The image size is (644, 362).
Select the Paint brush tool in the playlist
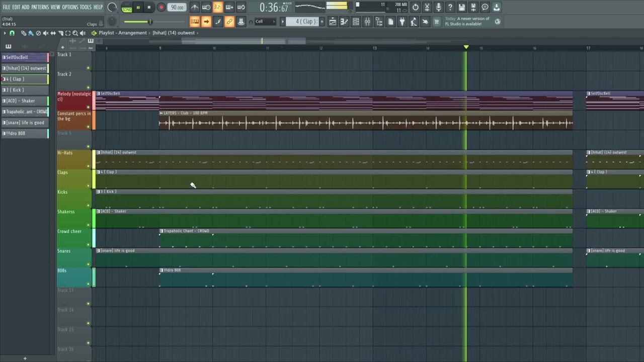[30, 33]
